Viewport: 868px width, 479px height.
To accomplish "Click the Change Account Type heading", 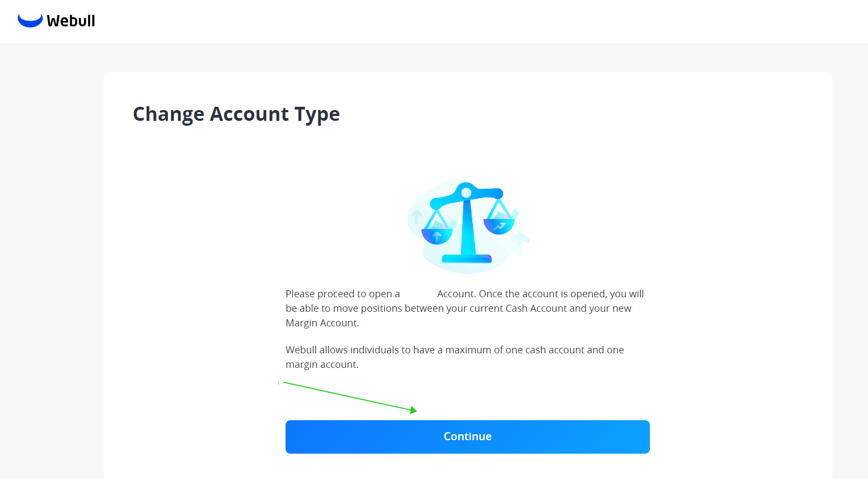I will click(x=236, y=114).
